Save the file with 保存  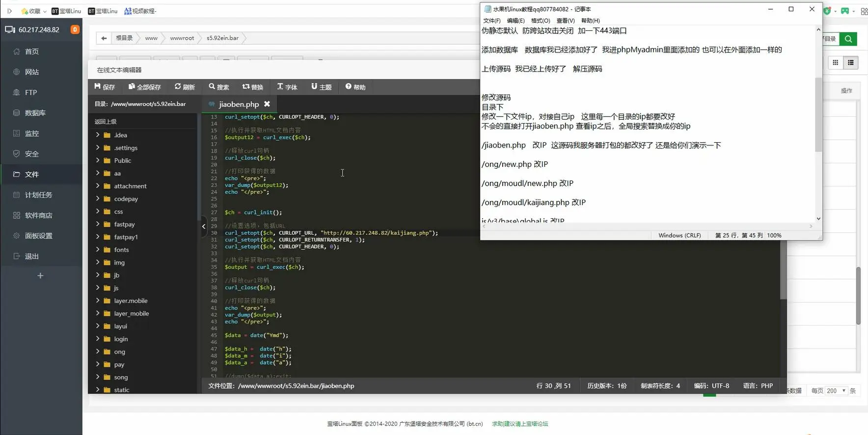[105, 87]
